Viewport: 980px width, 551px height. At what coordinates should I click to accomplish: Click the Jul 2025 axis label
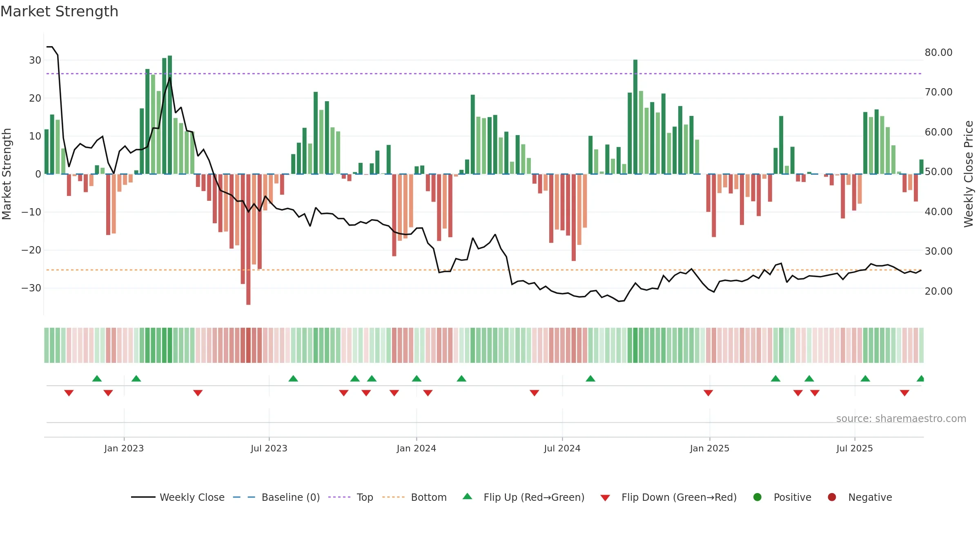pos(855,449)
